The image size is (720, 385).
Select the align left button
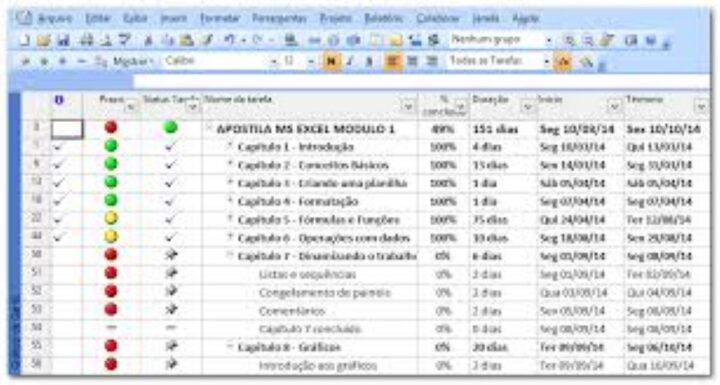coord(393,61)
